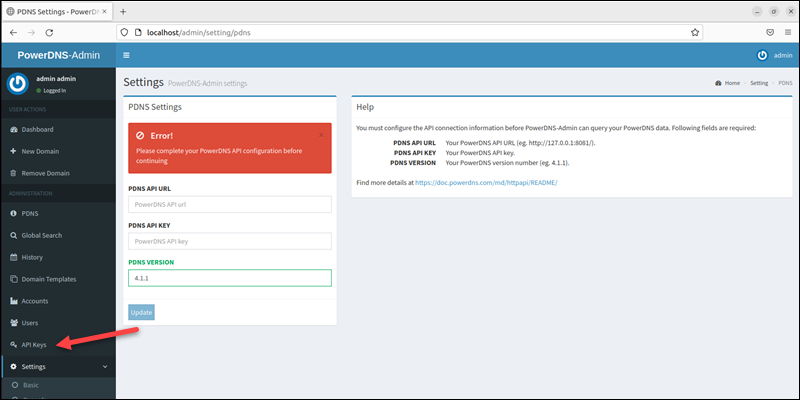Viewport: 800px width, 400px height.
Task: Focus the PDNS VERSION field
Action: click(230, 278)
